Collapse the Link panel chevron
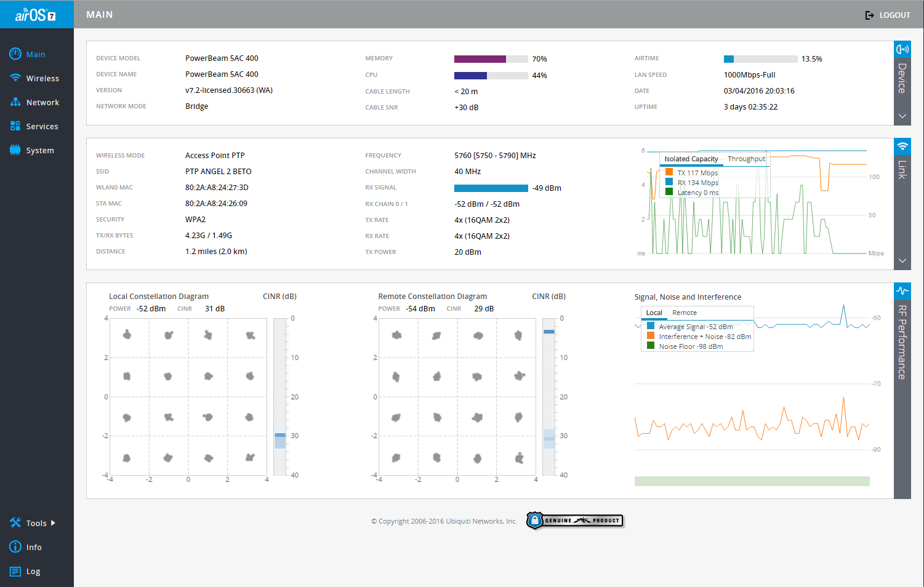 coord(902,261)
